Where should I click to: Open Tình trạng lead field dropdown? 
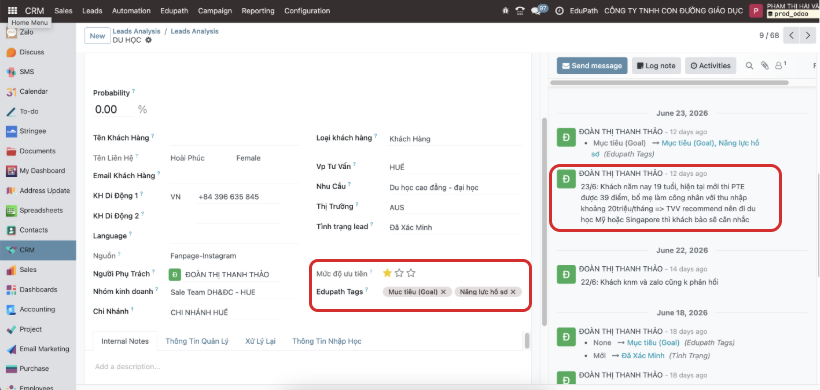(x=455, y=227)
